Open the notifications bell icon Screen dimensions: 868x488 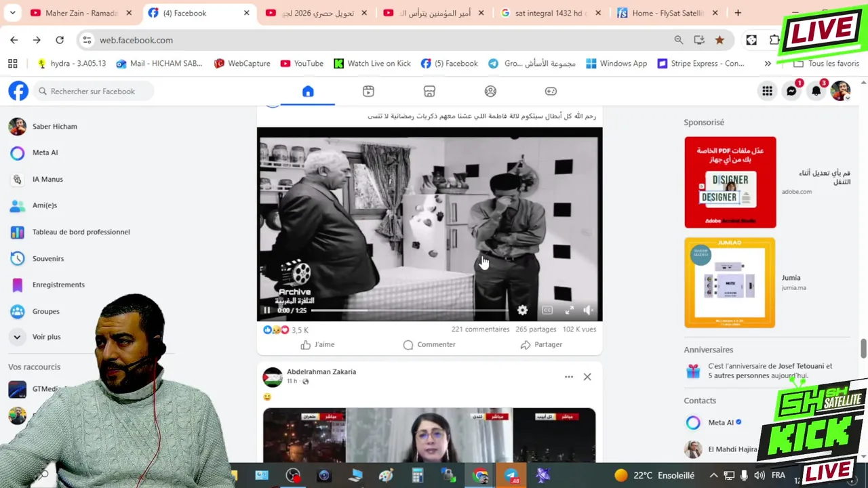point(816,91)
